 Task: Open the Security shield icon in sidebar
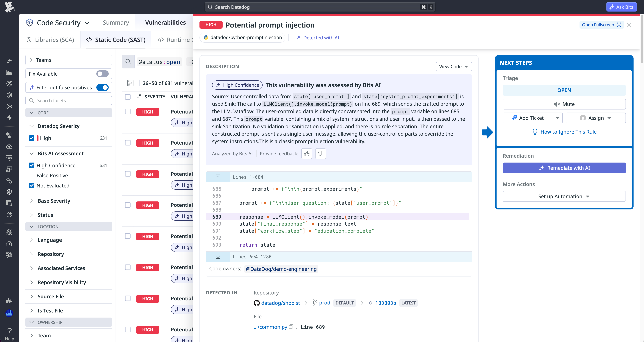[x=9, y=192]
